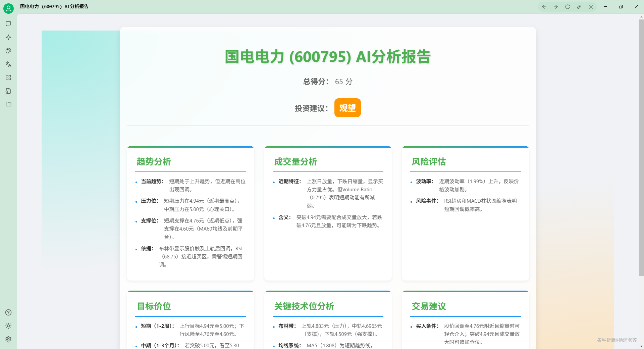
Task: Copy page link with chain icon
Action: click(x=579, y=7)
